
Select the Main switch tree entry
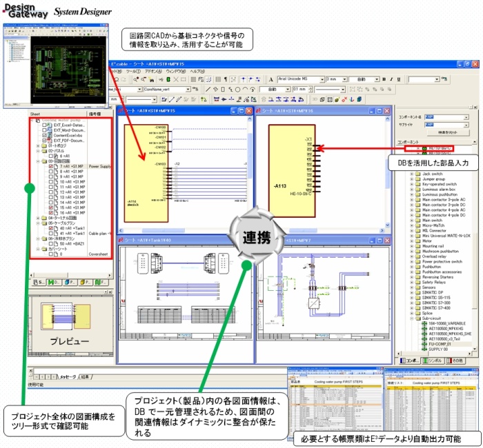click(x=432, y=221)
